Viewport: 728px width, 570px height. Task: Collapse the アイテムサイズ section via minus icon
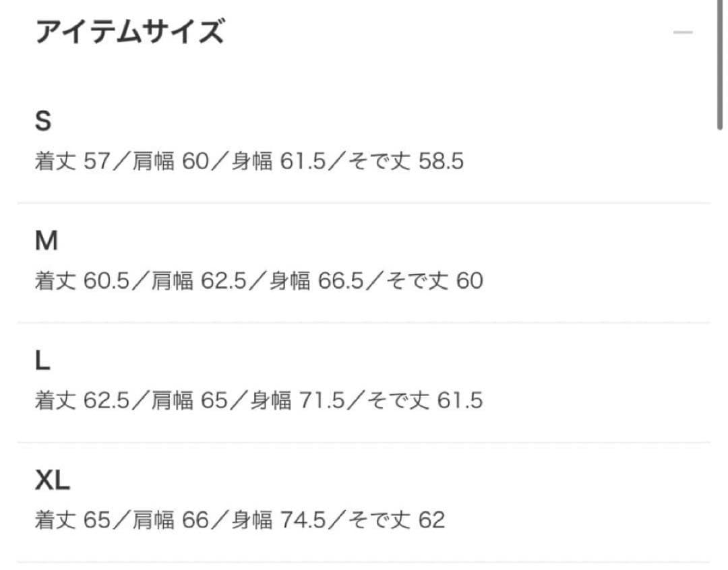point(683,32)
